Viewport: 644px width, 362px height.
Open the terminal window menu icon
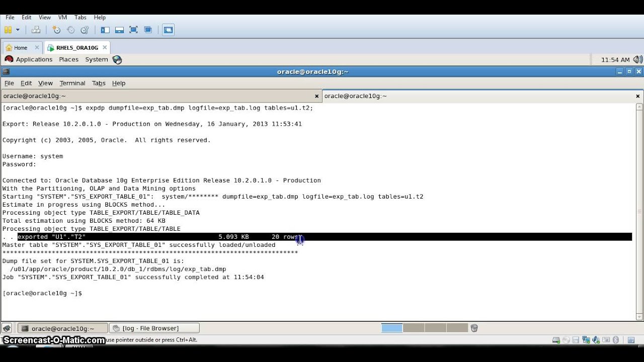tap(6, 71)
